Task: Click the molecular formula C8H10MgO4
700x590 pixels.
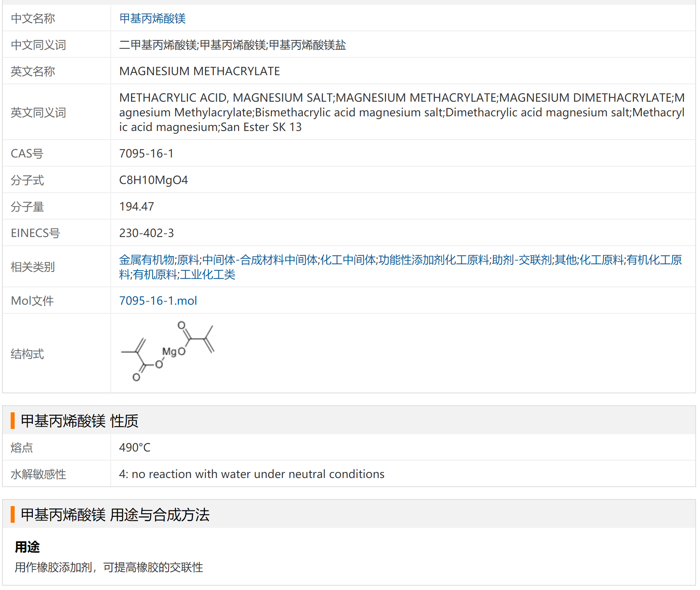Action: tap(154, 180)
